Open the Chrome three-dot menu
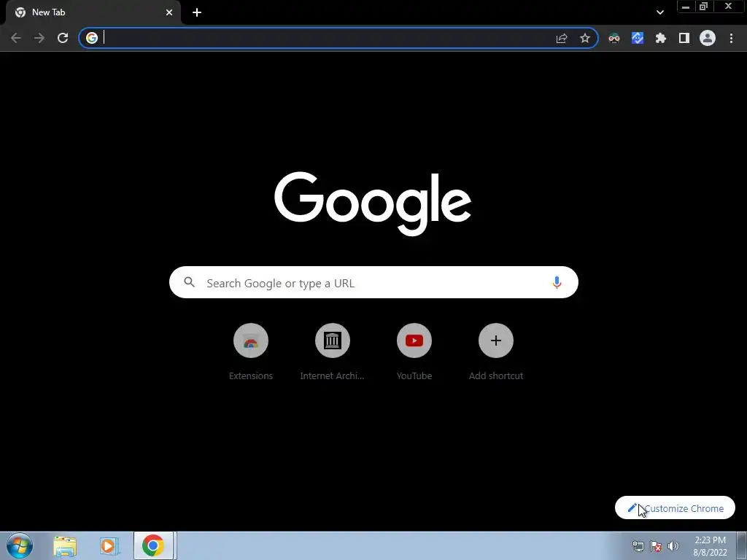The image size is (747, 560). click(731, 38)
